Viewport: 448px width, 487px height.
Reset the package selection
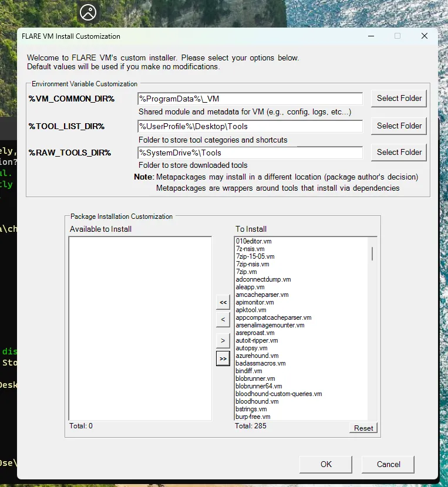363,428
